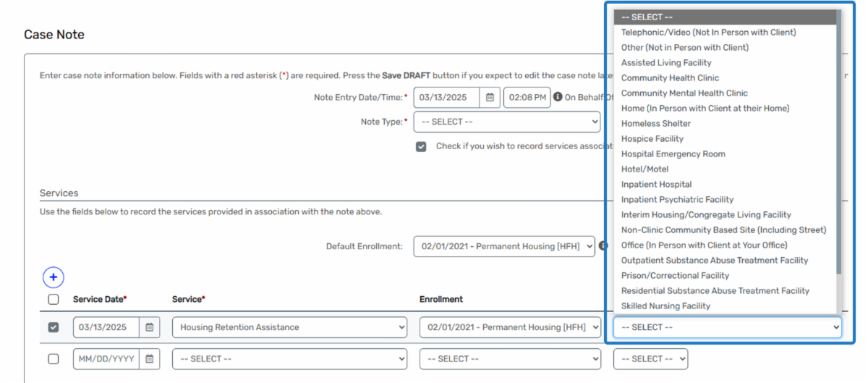Toggle the select-all services header checkbox
Viewport: 868px width, 383px height.
tap(54, 299)
